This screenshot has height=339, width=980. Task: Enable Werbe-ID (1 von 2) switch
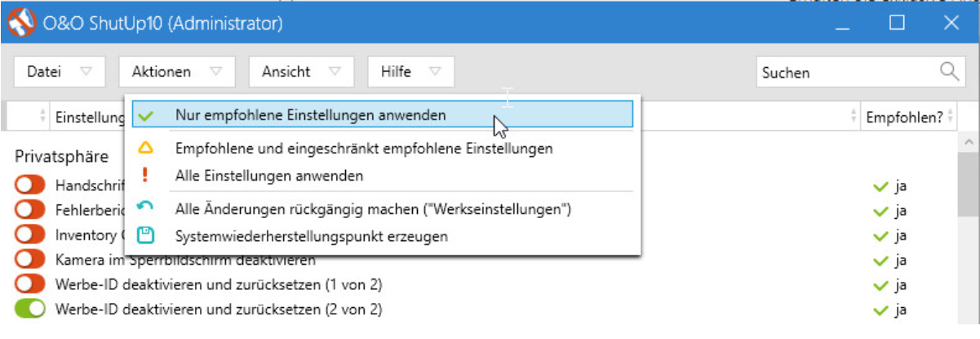pos(30,285)
